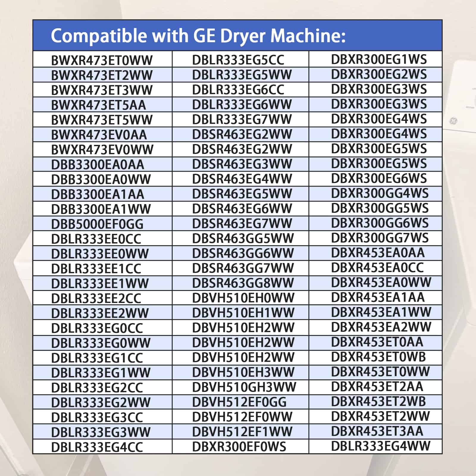Image resolution: width=476 pixels, height=476 pixels.
Task: Select model BWXR473EV0WW
Action: (x=102, y=150)
